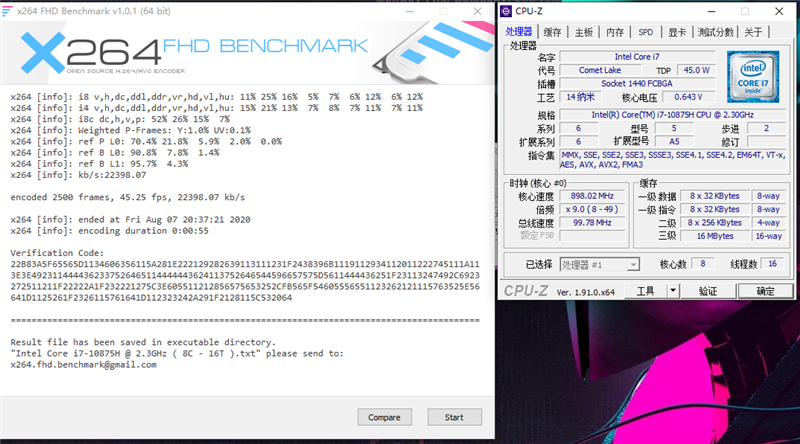Minimize the x264 FHD Benchmark window
This screenshot has width=800, height=444.
click(x=410, y=11)
